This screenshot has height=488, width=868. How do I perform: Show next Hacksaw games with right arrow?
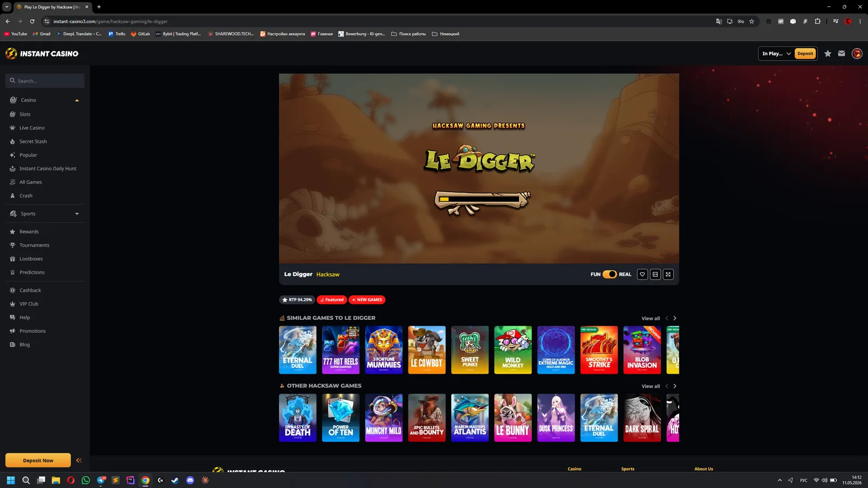(x=675, y=386)
